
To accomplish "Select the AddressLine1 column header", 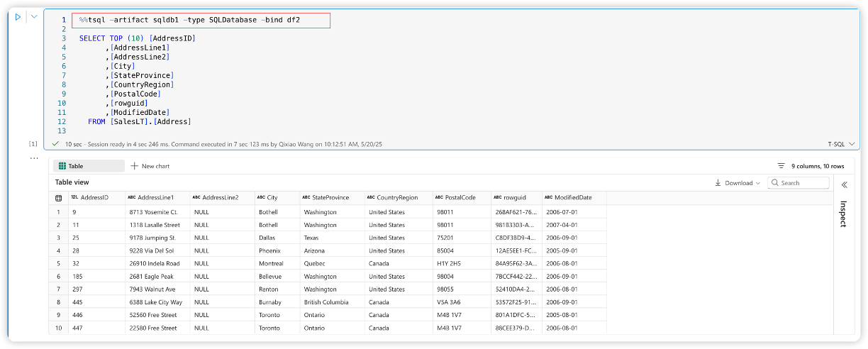I will coord(155,198).
